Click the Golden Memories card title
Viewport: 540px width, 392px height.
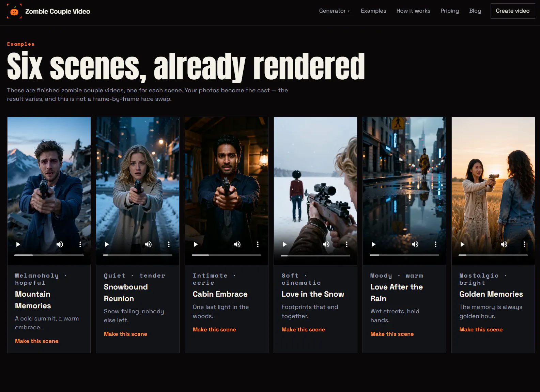coord(491,294)
